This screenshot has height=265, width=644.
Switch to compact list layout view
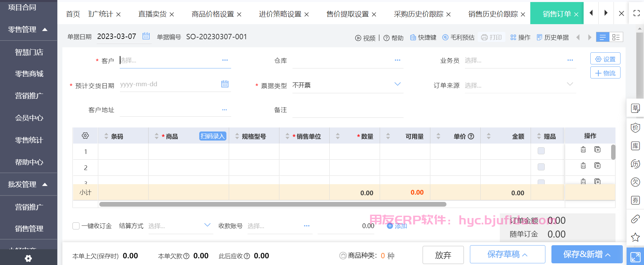pos(603,37)
